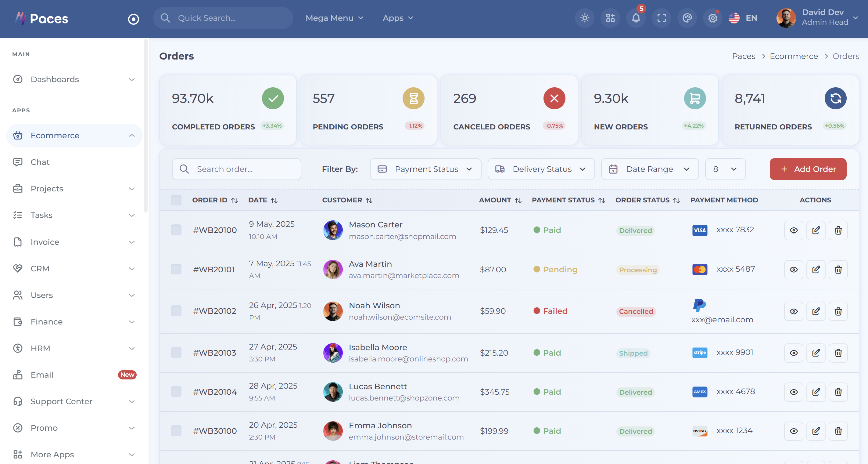Open the rows-per-page dropdown showing 8
The width and height of the screenshot is (868, 464).
coord(725,169)
